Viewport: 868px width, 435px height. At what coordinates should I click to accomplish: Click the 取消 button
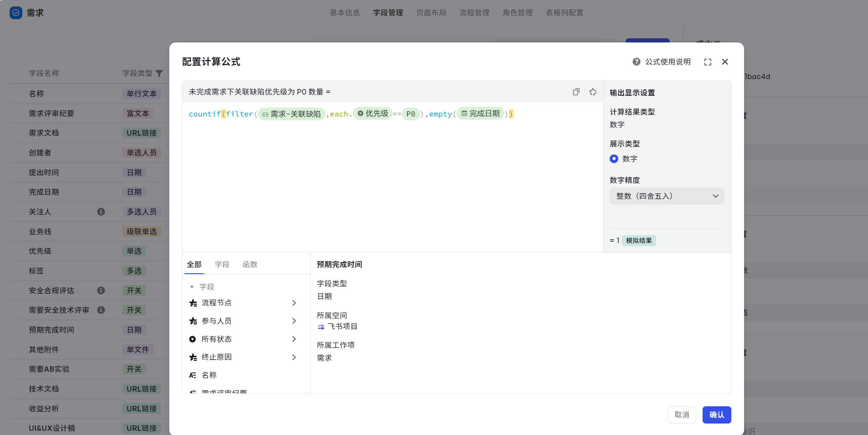pyautogui.click(x=682, y=415)
